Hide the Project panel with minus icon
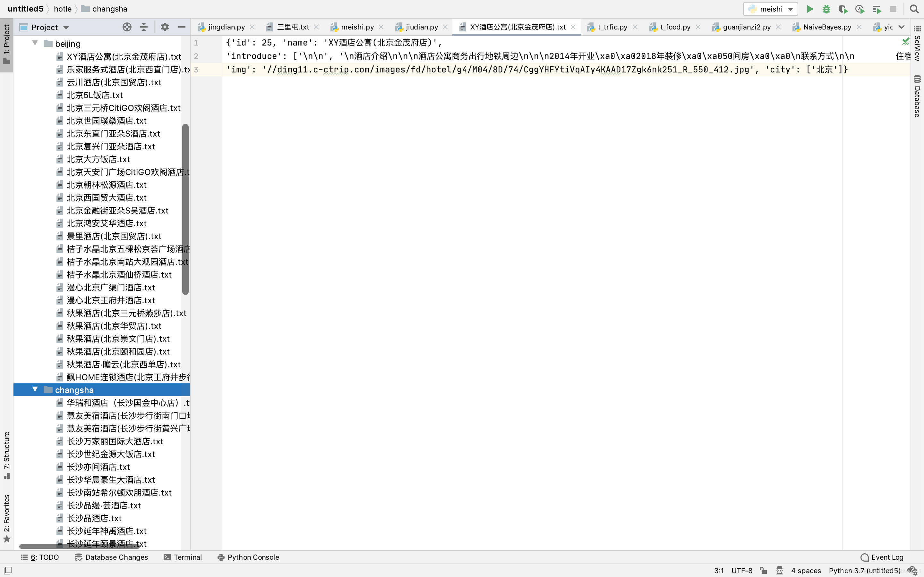Screen dimensions: 924x577 point(181,27)
